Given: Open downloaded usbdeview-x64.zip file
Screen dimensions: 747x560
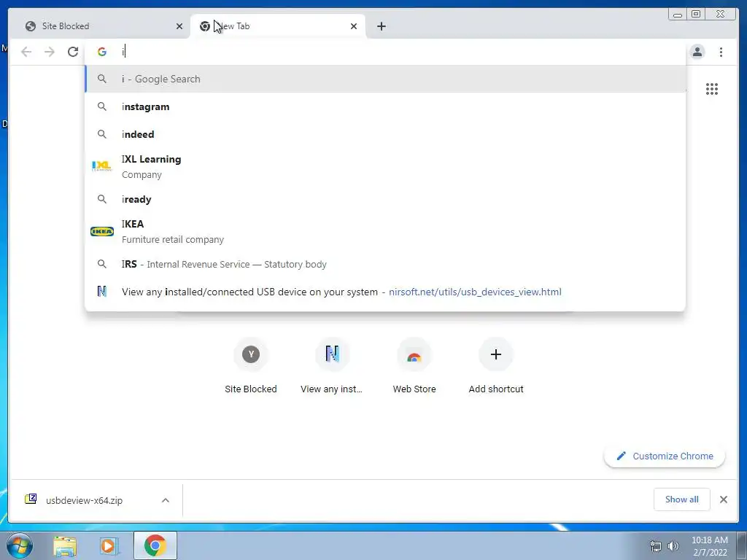Looking at the screenshot, I should [85, 500].
